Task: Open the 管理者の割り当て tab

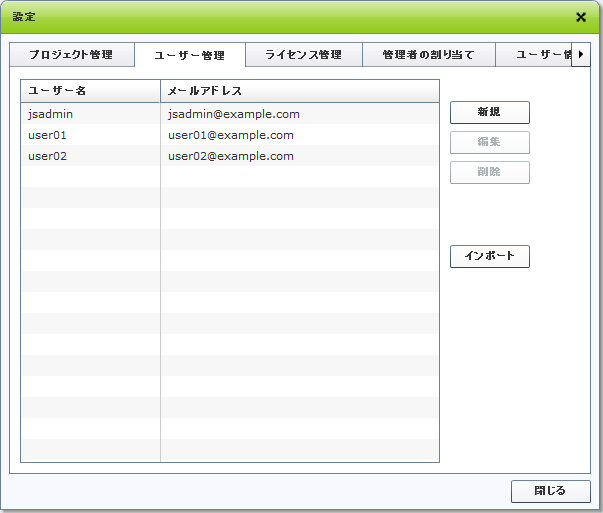Action: 428,55
